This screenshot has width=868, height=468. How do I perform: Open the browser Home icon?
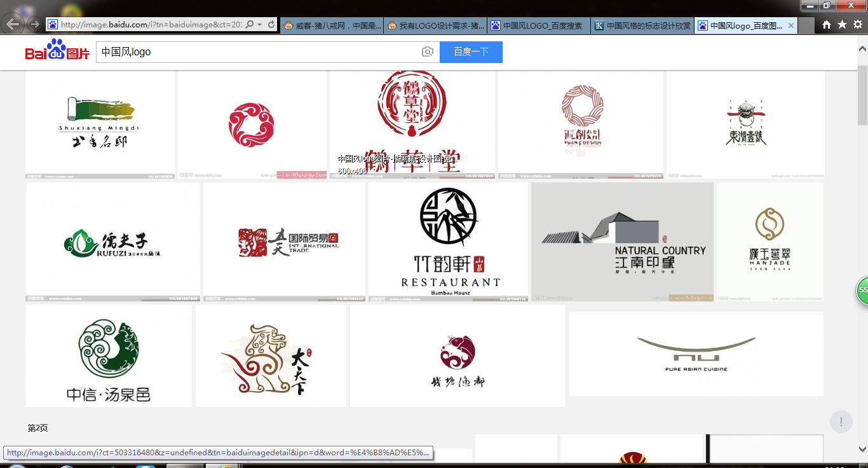click(x=827, y=24)
